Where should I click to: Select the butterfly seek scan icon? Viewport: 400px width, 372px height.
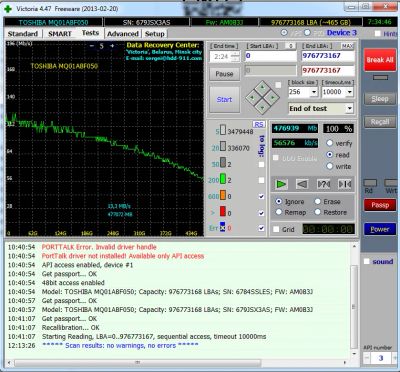[344, 184]
